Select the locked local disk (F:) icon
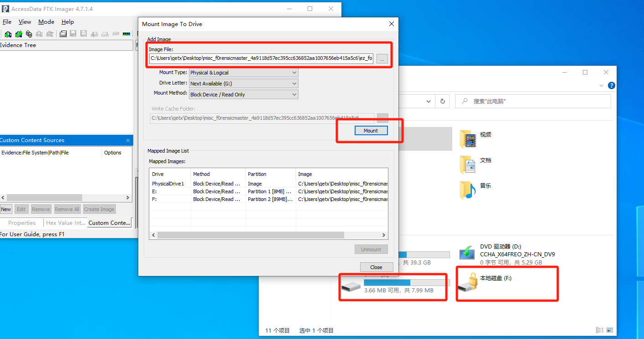Viewport: 644px width, 339px height. pos(468,282)
